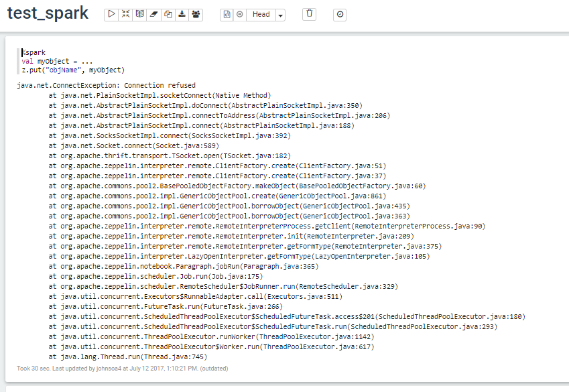The image size is (569, 392).
Task: Run all paragraphs in the notebook
Action: [x=111, y=14]
